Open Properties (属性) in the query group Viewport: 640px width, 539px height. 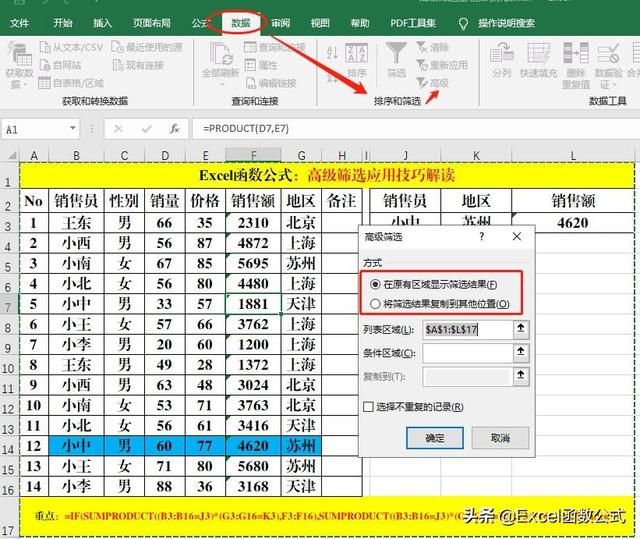point(261,65)
